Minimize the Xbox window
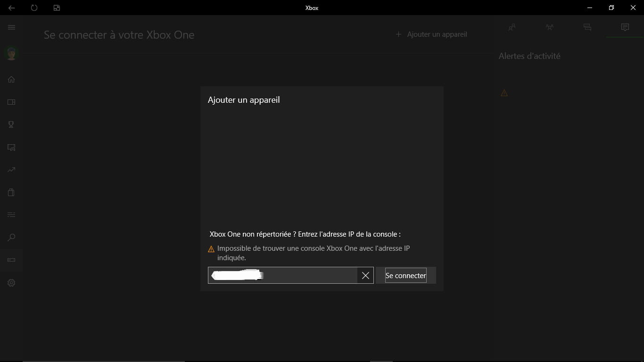The image size is (644, 362). (590, 8)
